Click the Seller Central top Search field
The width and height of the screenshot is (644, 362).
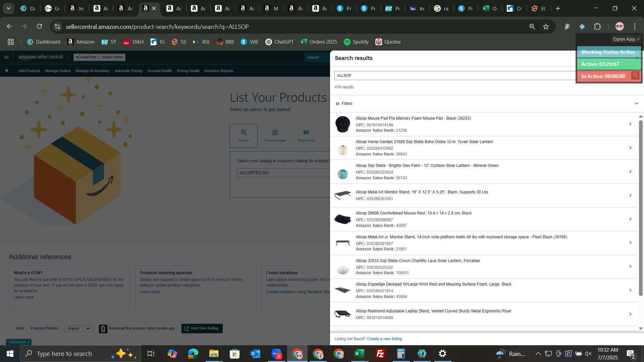tap(317, 57)
